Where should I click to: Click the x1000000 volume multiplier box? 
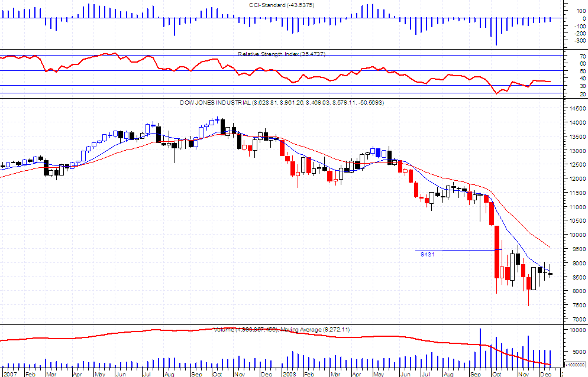pyautogui.click(x=575, y=365)
